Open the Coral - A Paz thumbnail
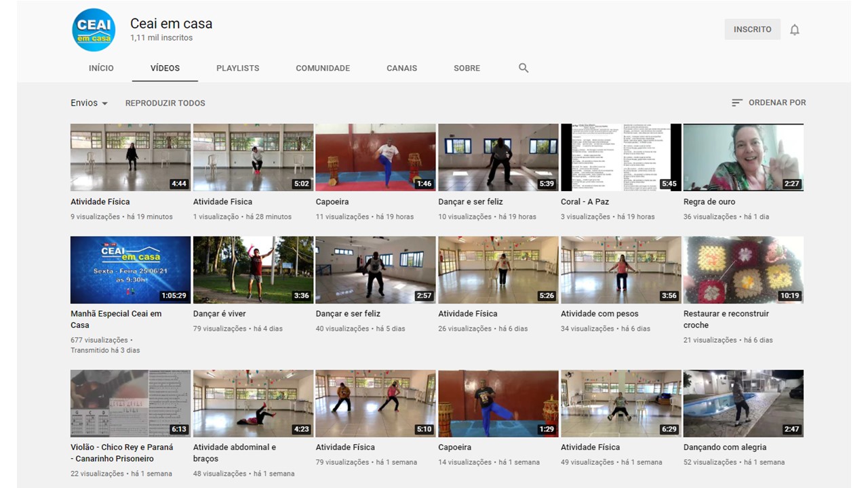The width and height of the screenshot is (868, 488). [x=621, y=157]
